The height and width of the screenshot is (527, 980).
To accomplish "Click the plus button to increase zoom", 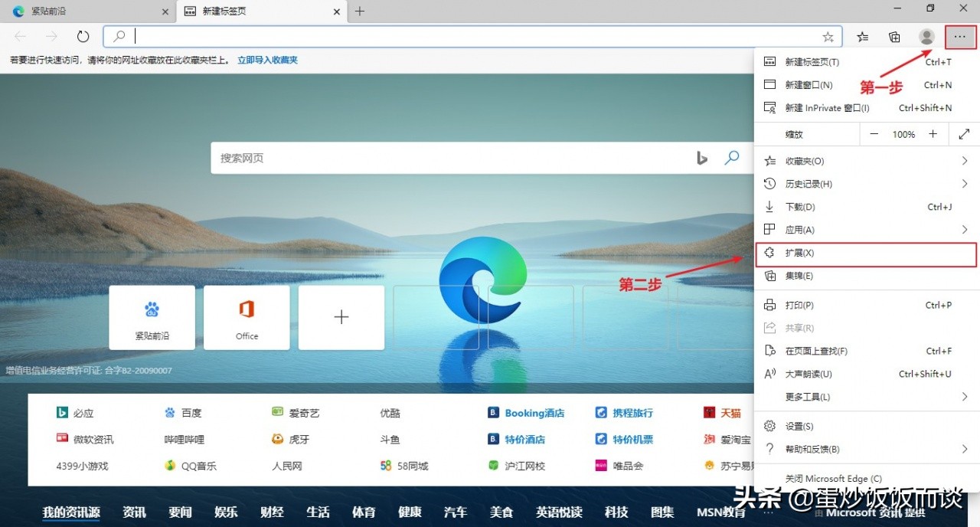I will coord(933,134).
